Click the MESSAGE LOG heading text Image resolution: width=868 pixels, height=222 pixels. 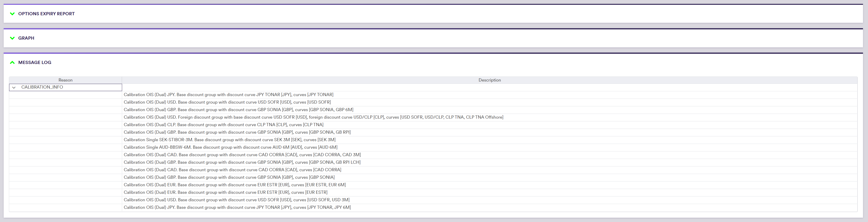[35, 63]
